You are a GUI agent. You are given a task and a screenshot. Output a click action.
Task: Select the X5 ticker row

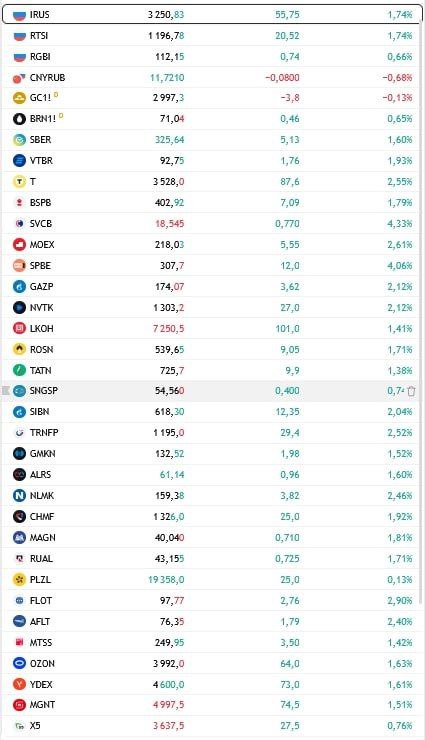click(211, 726)
